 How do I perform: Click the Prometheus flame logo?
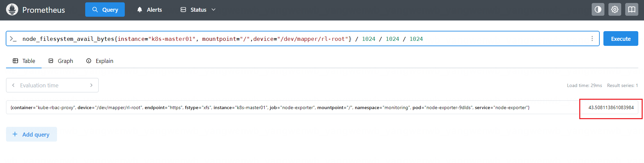pos(12,10)
